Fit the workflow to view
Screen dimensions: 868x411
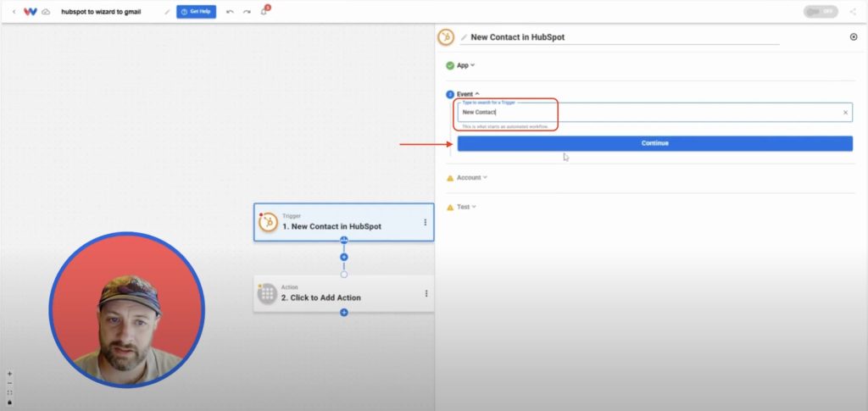9,392
